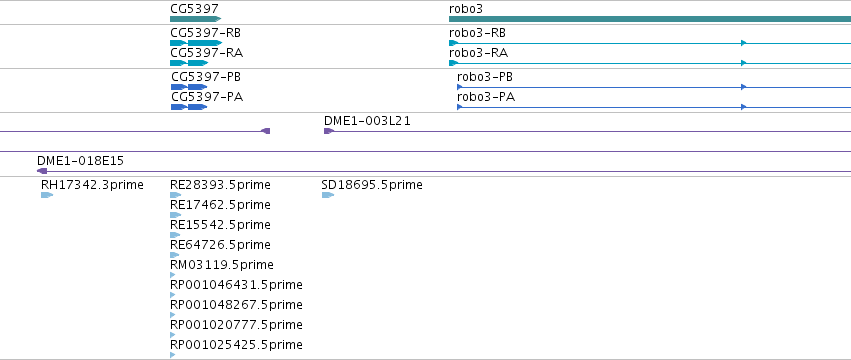Select the RE64726.5prime EST marker
Screen dimensions: 851x360
tap(175, 255)
